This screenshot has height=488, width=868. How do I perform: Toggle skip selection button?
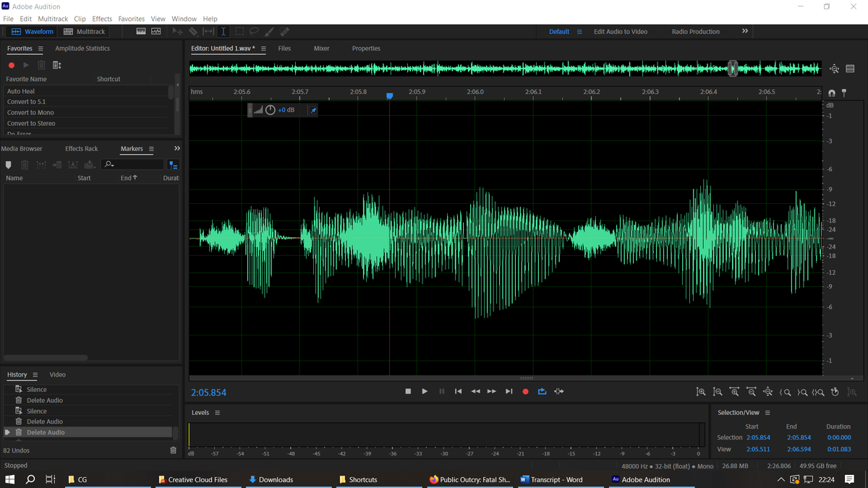click(559, 391)
